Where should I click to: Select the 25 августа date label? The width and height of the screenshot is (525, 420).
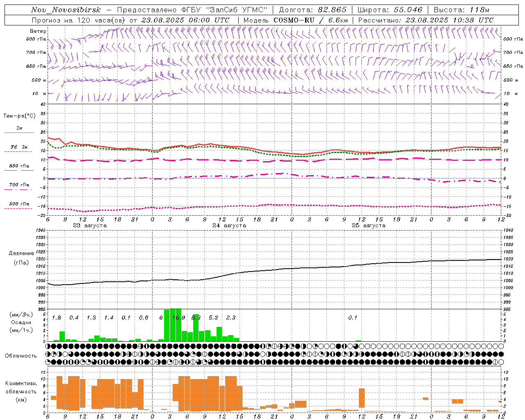[x=369, y=226]
